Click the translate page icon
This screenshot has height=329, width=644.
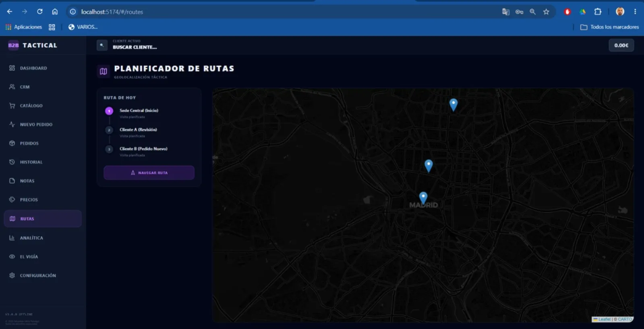[506, 12]
